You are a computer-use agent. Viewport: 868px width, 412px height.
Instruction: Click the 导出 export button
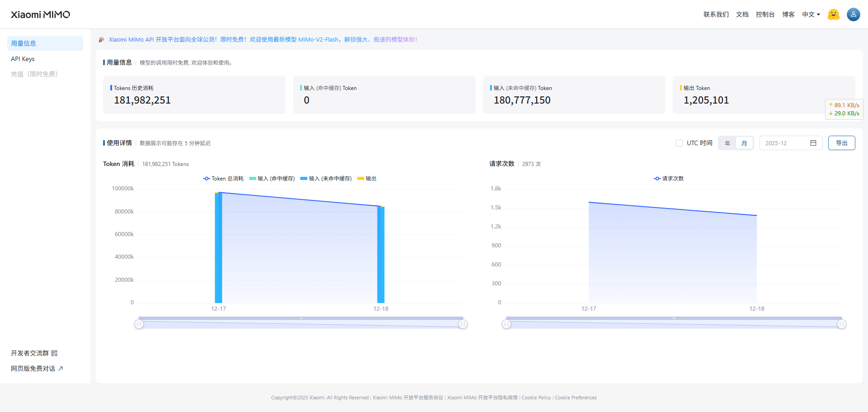tap(841, 143)
